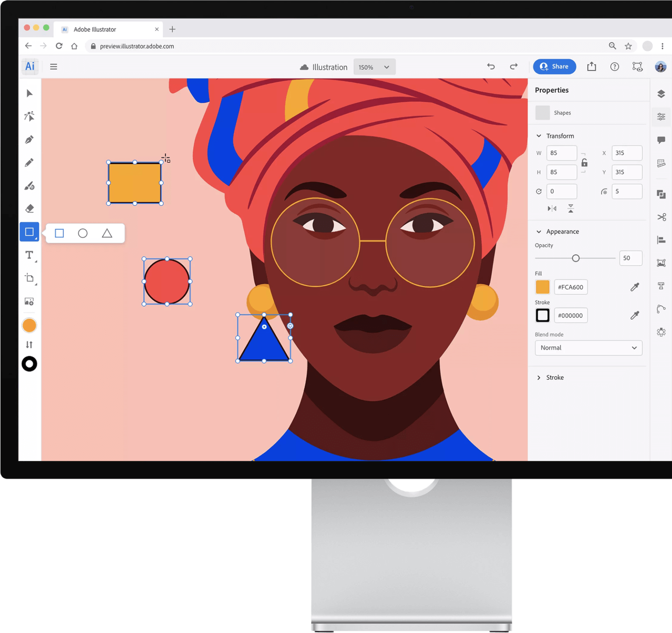Select the Crop tool
The height and width of the screenshot is (633, 672).
29,278
